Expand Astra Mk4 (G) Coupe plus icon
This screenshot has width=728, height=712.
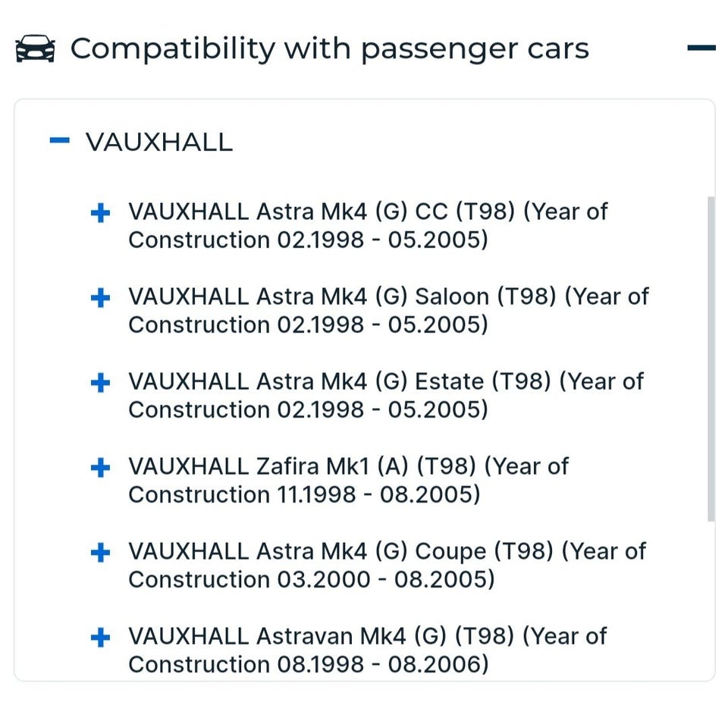pos(100,553)
